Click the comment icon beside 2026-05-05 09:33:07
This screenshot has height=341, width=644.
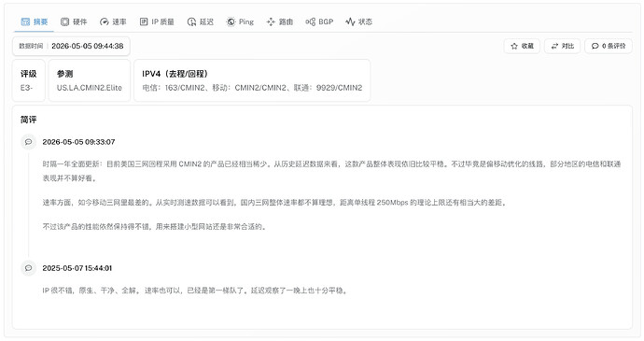28,142
